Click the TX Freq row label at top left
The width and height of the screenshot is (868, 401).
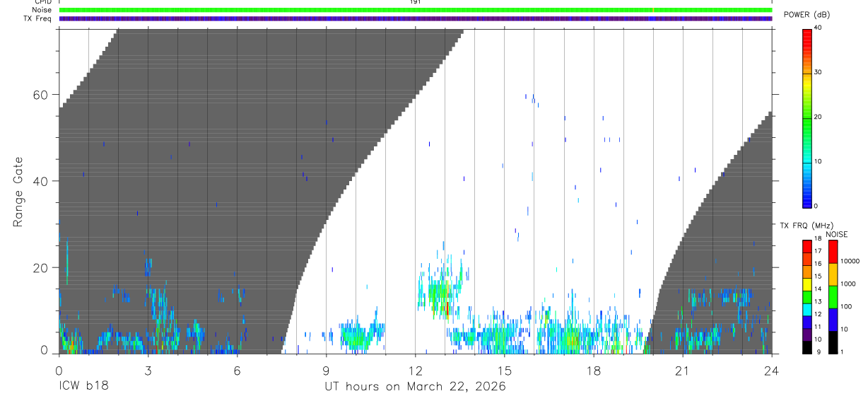(x=37, y=18)
